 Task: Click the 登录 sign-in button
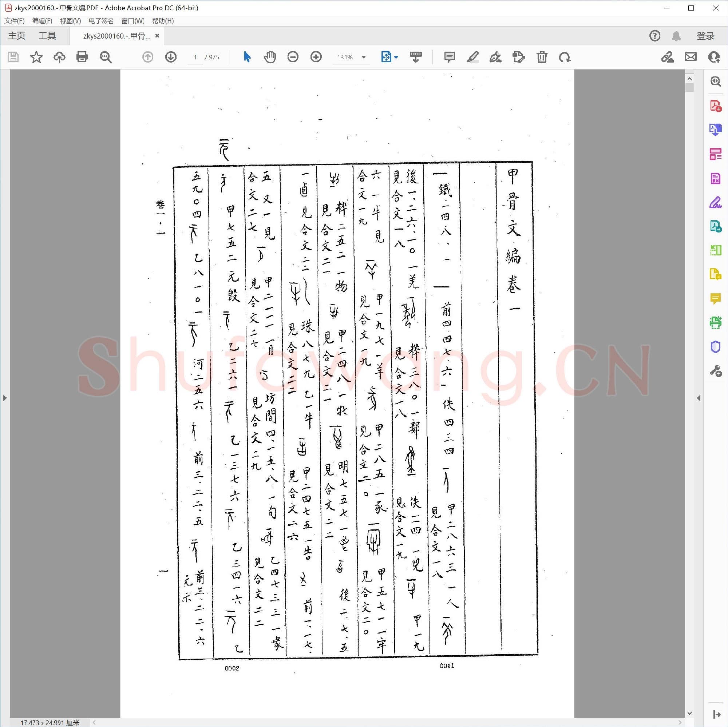point(705,36)
